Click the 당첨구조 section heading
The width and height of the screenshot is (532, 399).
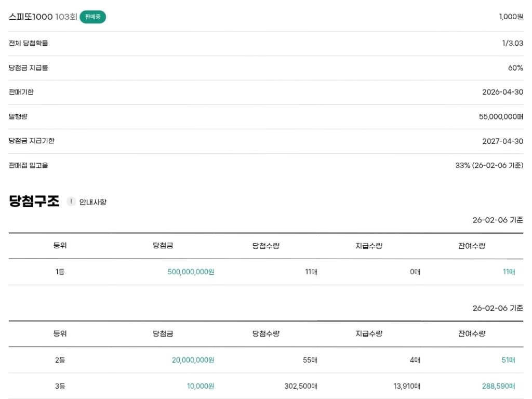[34, 201]
